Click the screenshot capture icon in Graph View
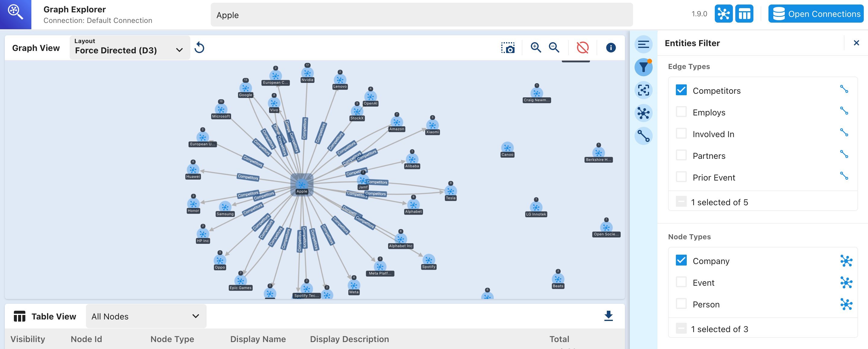 pos(508,48)
